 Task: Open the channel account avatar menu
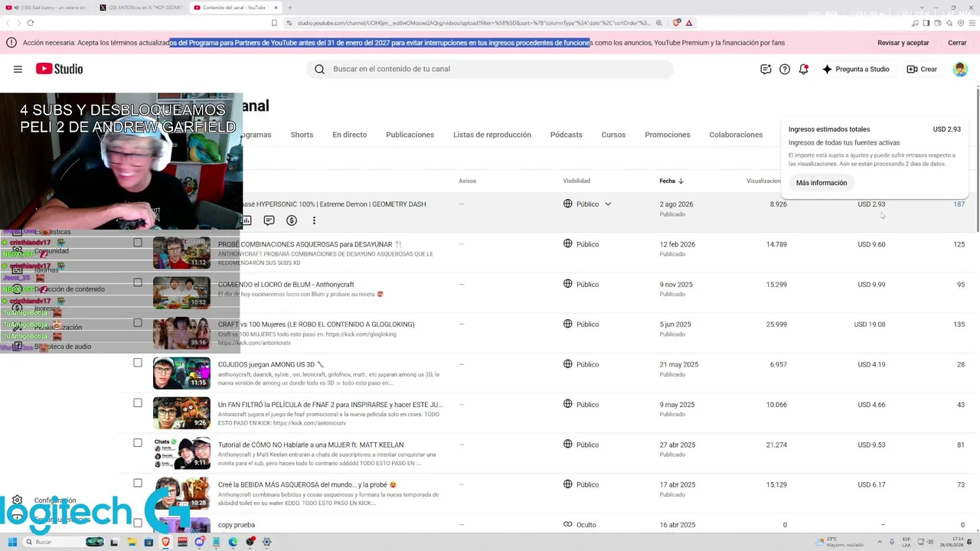(x=960, y=69)
